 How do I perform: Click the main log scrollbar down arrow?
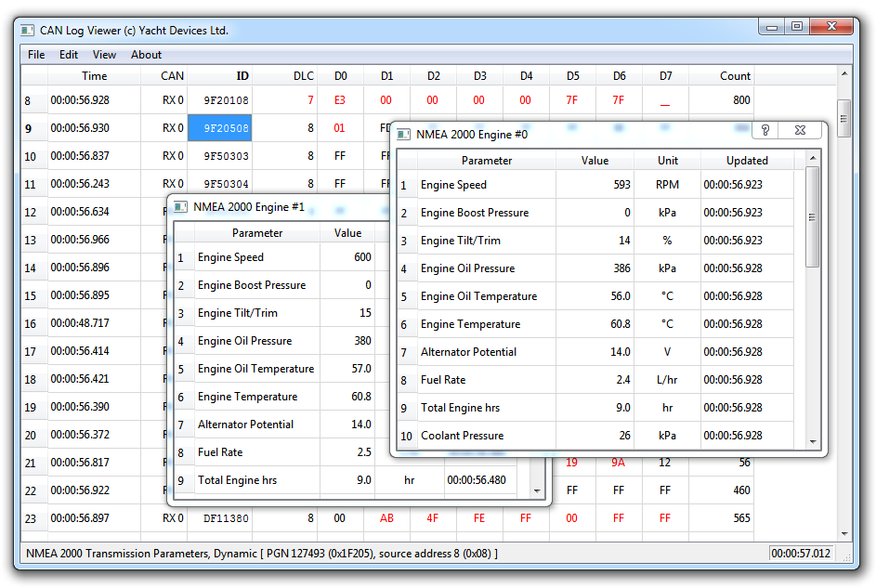tap(844, 534)
